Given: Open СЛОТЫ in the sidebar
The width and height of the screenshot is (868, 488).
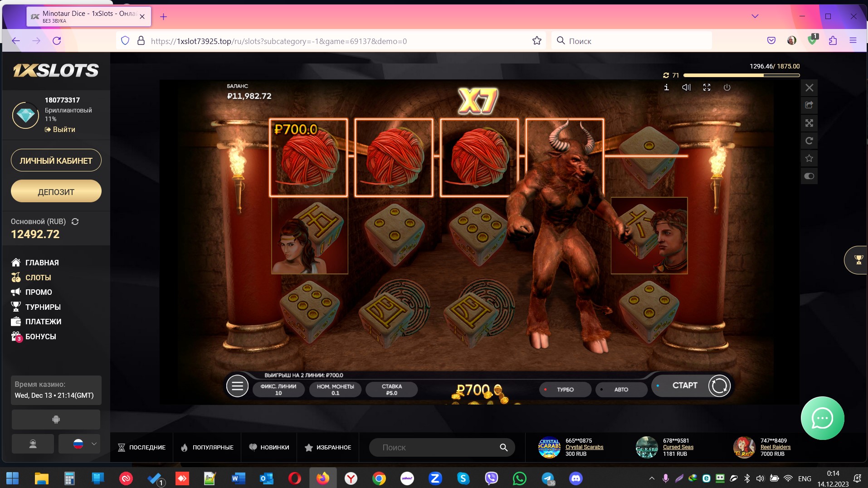Looking at the screenshot, I should tap(31, 278).
